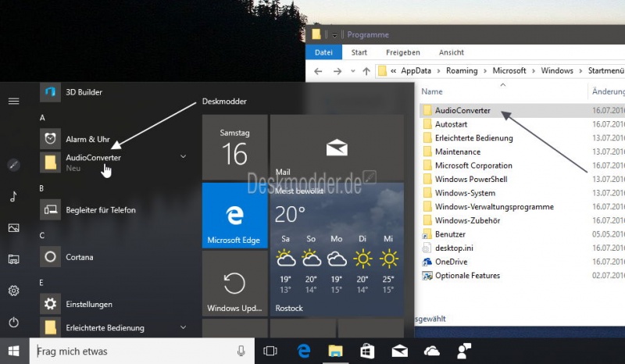The image size is (625, 364).
Task: Switch to the Start ribbon tab
Action: tap(359, 52)
